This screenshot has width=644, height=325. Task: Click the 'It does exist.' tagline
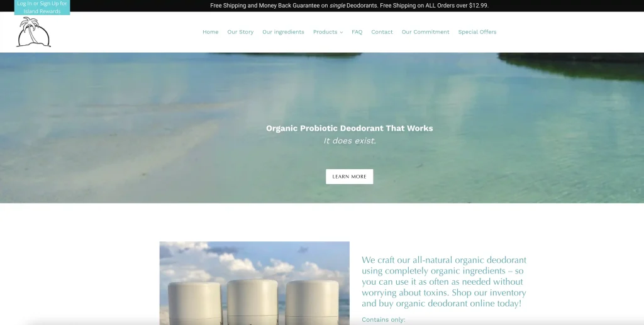[x=350, y=141]
